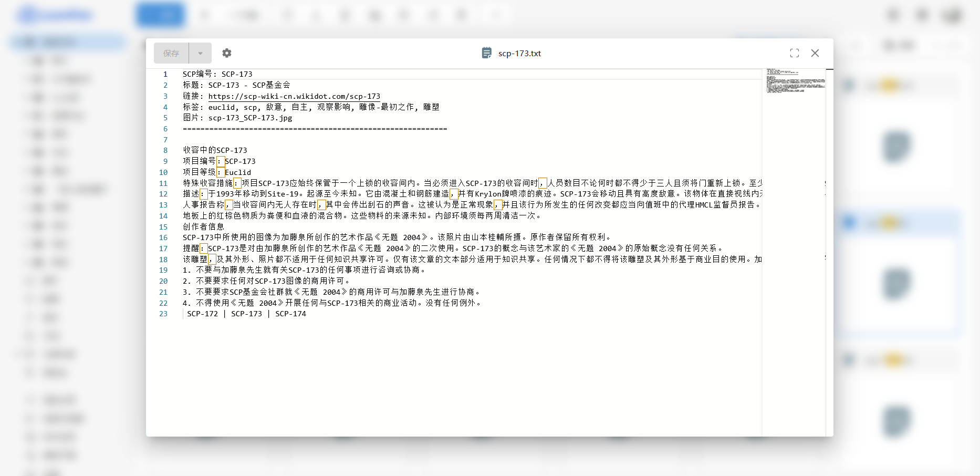Close the scp-173.txt editor dialog
This screenshot has height=476, width=980.
[x=815, y=53]
